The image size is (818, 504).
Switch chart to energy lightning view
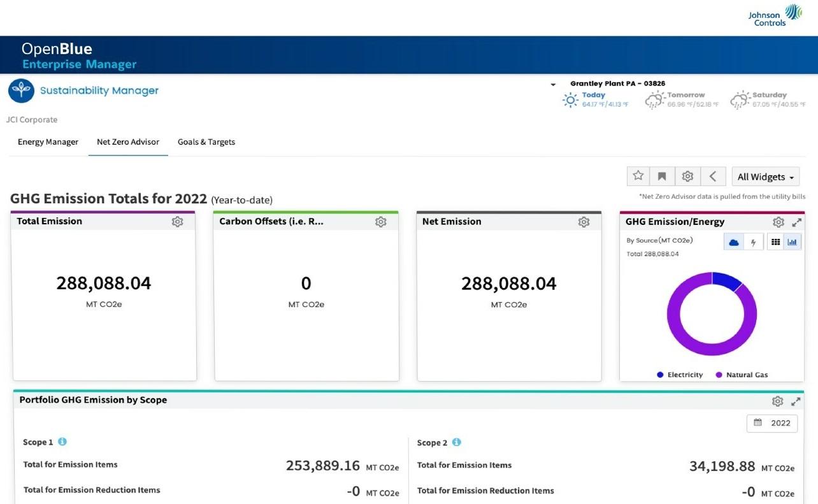(x=754, y=242)
